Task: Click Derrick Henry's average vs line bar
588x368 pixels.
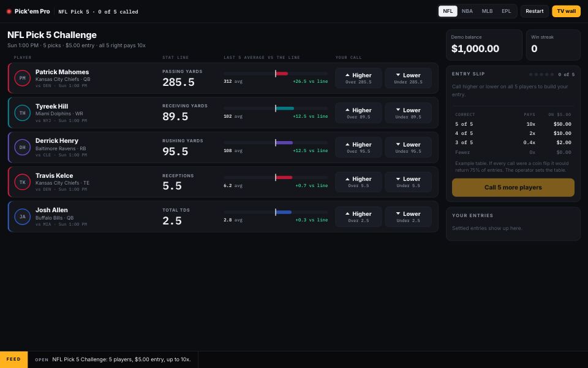Action: pos(276,143)
